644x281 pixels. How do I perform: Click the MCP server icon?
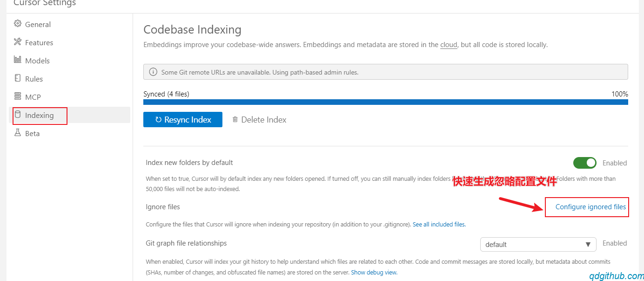(x=18, y=96)
